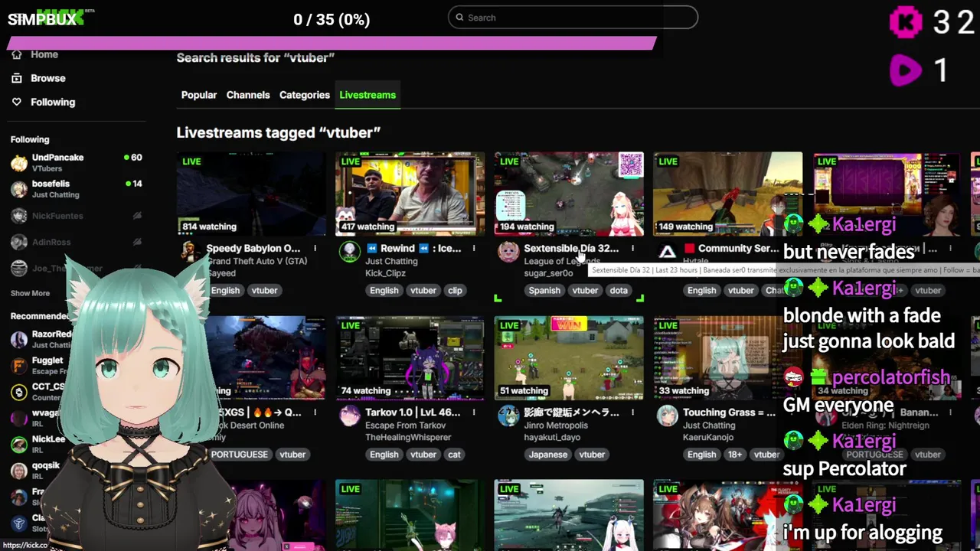
Task: Open the 194 watching League stream thumbnail
Action: 569,194
